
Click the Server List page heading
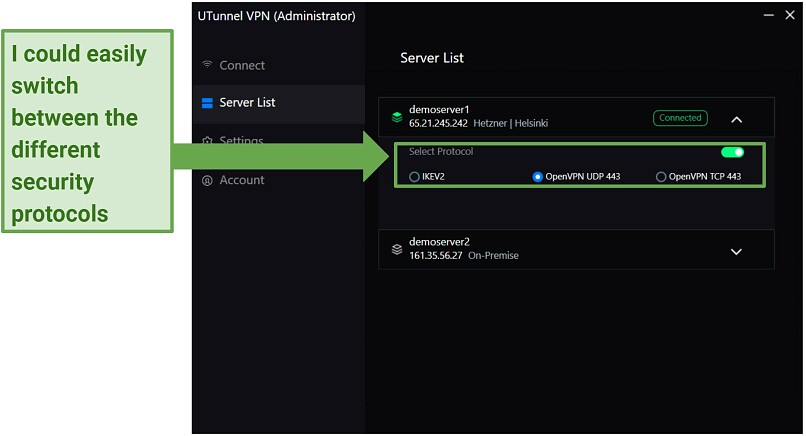432,58
